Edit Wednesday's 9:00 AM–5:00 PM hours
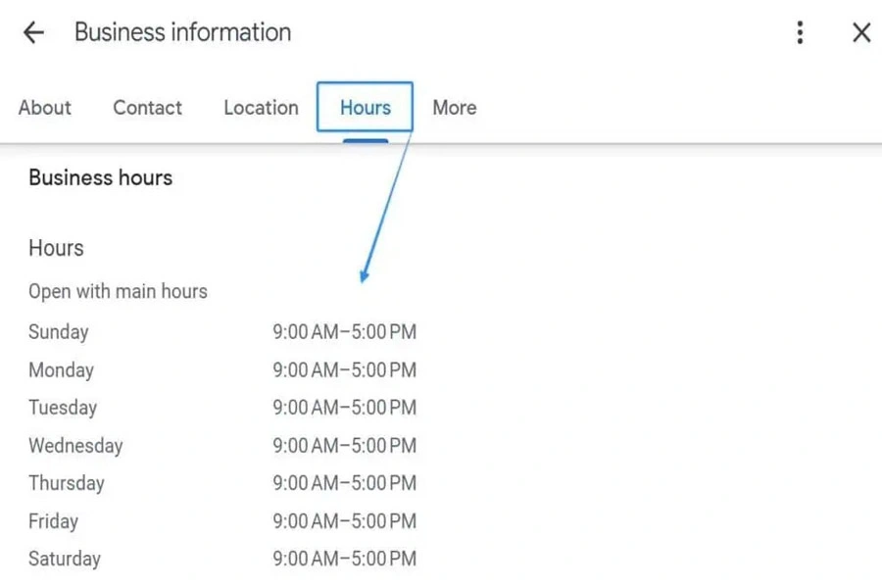882x588 pixels. pyautogui.click(x=344, y=446)
